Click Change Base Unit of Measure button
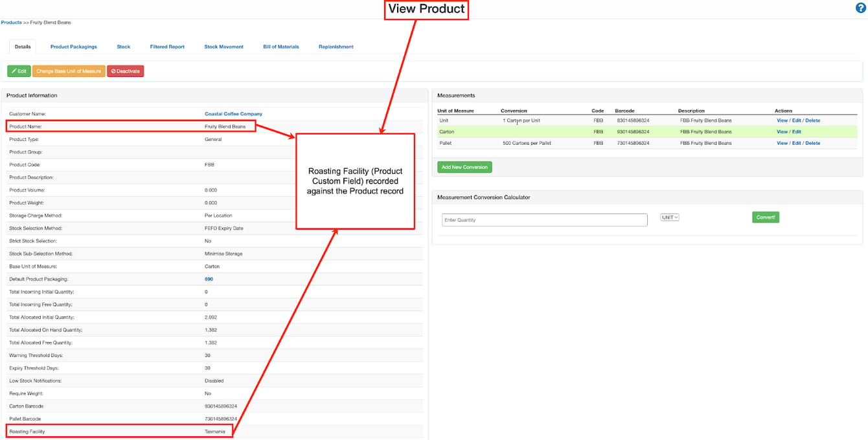The image size is (868, 440). pos(69,71)
